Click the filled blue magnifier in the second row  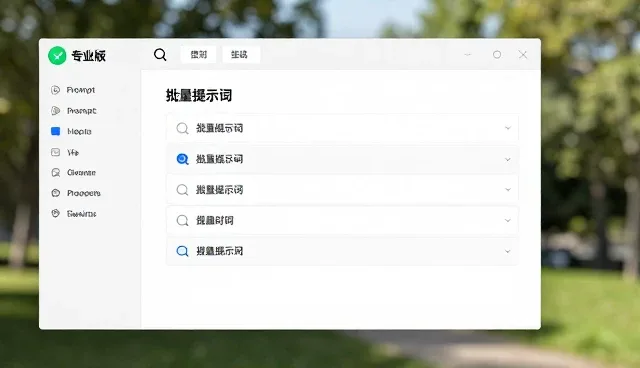click(182, 159)
